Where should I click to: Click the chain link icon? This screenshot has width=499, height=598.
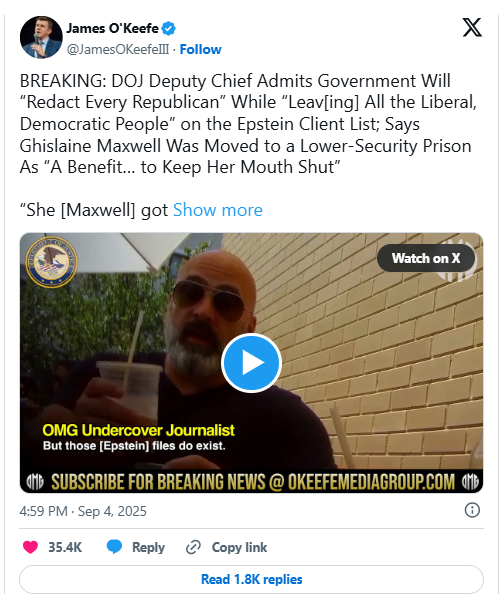click(193, 547)
